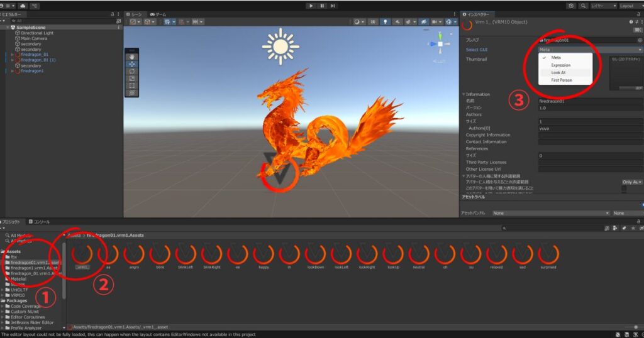This screenshot has width=644, height=338.
Task: Click the orientation gizmo in scene view
Action: point(440,44)
